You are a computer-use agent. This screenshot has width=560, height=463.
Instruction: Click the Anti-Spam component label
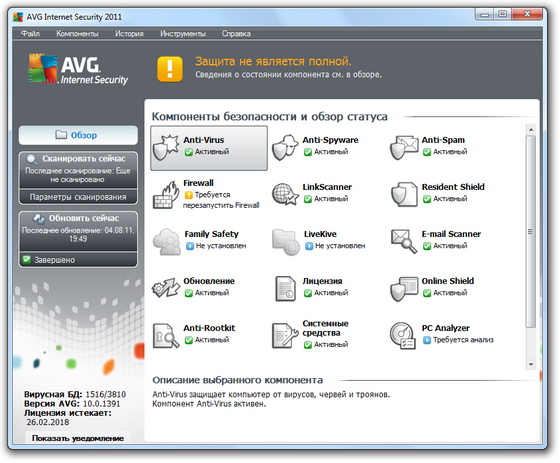click(x=443, y=140)
